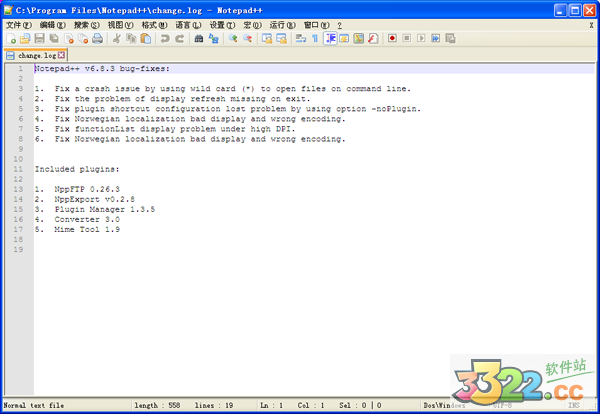This screenshot has height=414, width=600.
Task: Open the Replace dialog toolbar icon
Action: [214, 39]
